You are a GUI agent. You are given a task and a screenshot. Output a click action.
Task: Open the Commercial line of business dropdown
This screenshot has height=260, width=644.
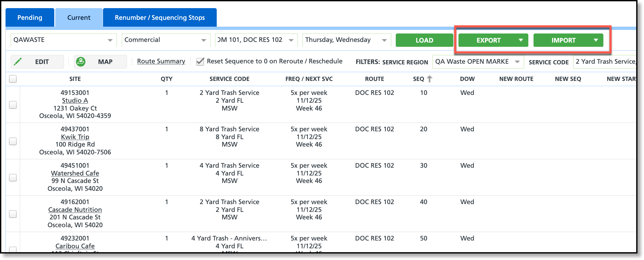[x=165, y=40]
